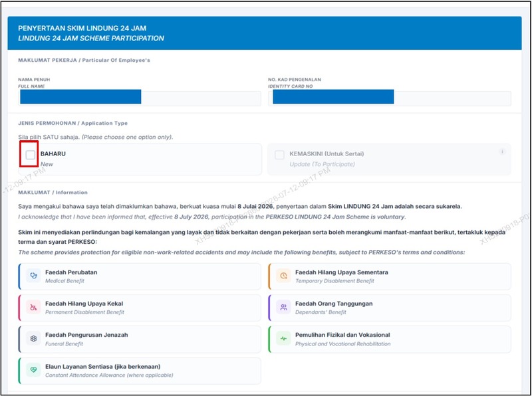532x396 pixels.
Task: Select the 'Physical and Vocational Rehabilitation' subtitle text
Action: coord(342,344)
